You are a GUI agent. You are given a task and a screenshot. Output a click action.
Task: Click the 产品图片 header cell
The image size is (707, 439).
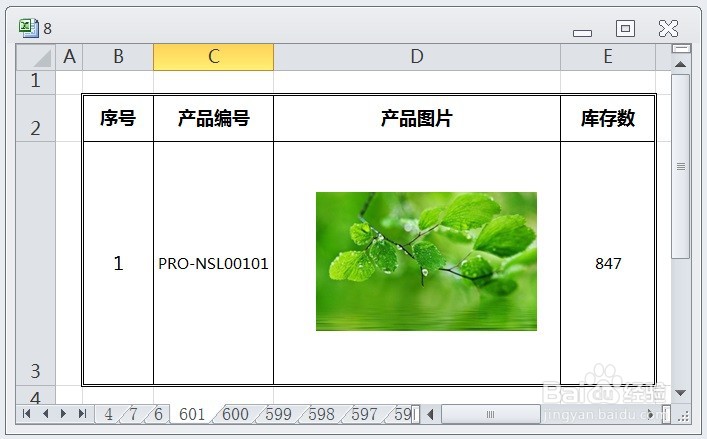click(x=417, y=118)
